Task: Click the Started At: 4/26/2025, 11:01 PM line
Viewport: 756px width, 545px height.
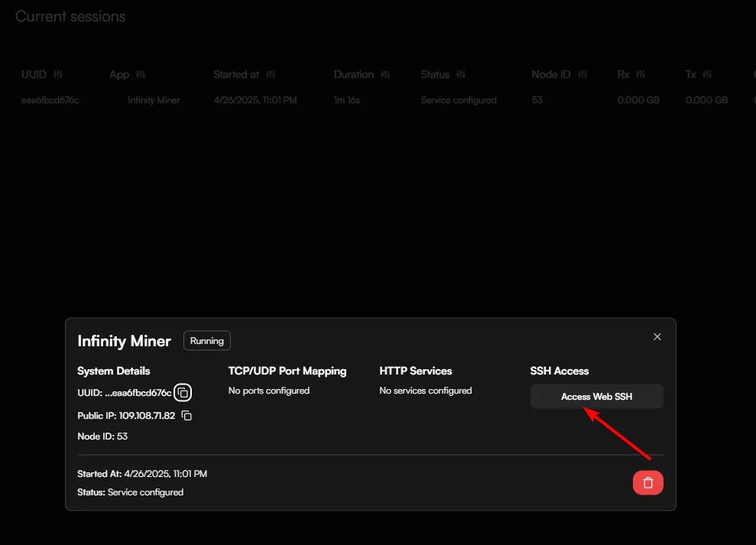Action: 142,474
